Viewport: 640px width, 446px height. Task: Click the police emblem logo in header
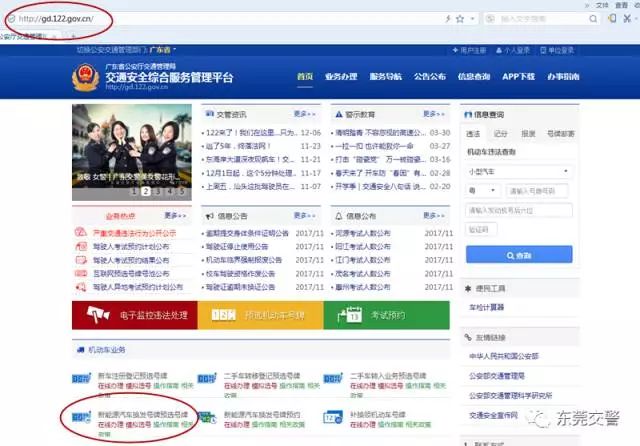[x=85, y=77]
